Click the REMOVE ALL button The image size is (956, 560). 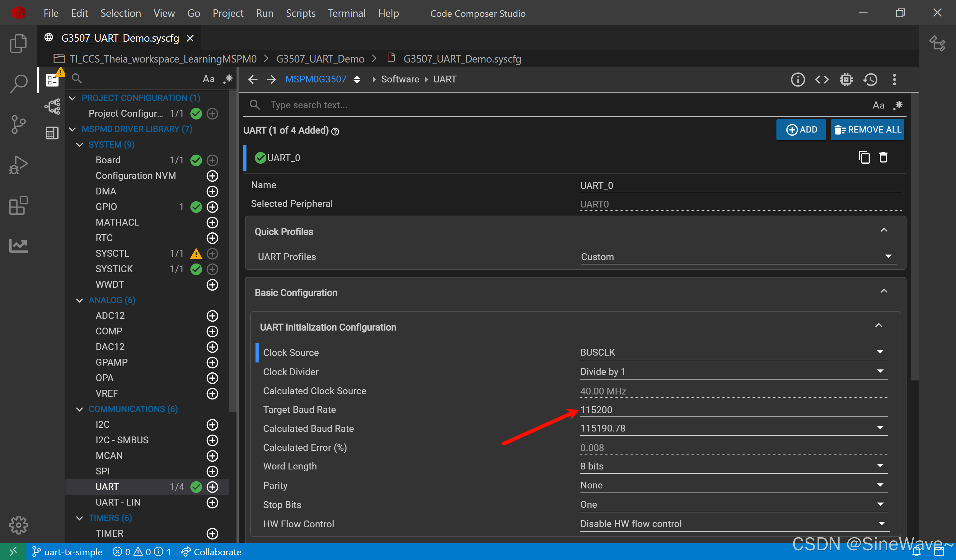click(x=867, y=130)
